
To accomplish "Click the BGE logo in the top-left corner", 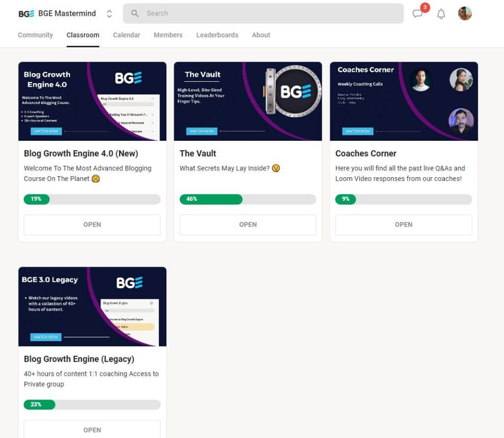I will (x=25, y=13).
